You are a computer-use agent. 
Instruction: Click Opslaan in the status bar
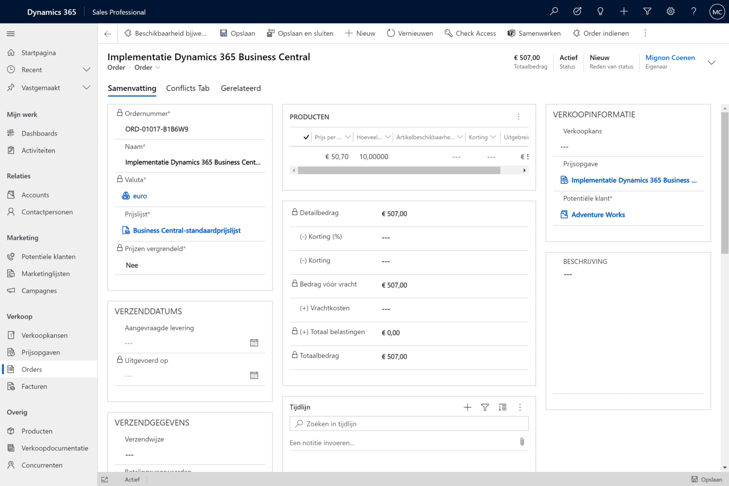707,479
